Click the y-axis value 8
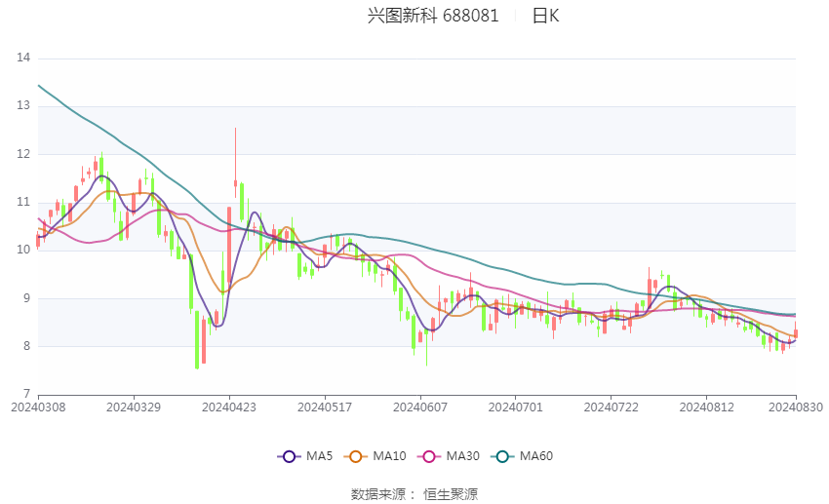 [x=26, y=347]
